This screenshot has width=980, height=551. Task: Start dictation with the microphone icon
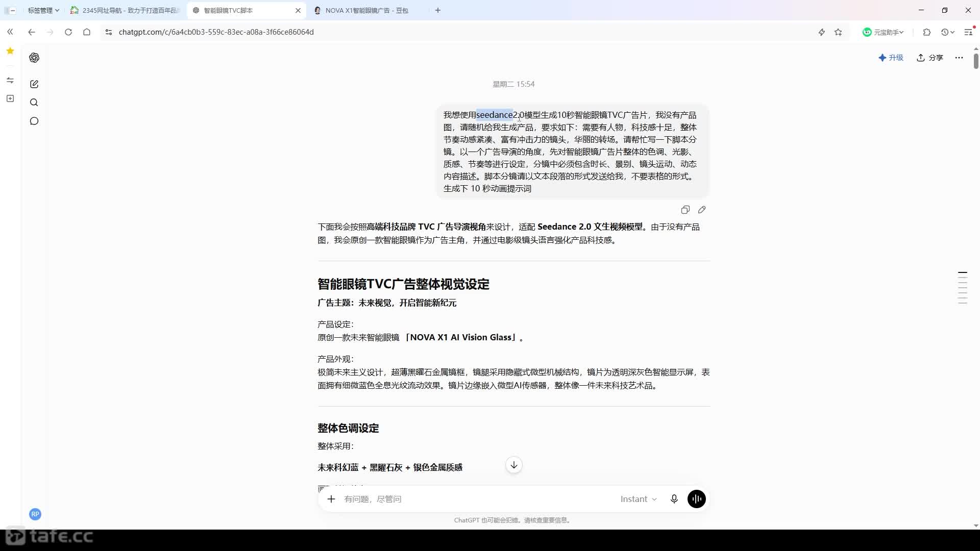[674, 499]
